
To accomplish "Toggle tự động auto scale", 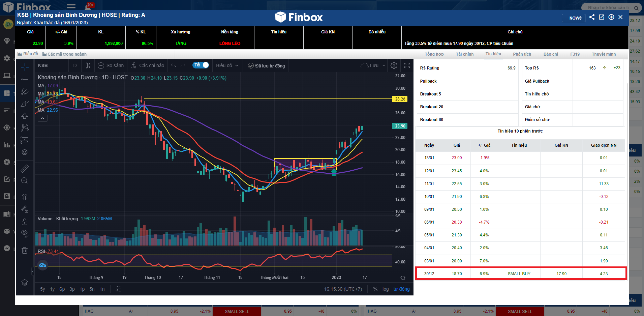I will coord(401,289).
